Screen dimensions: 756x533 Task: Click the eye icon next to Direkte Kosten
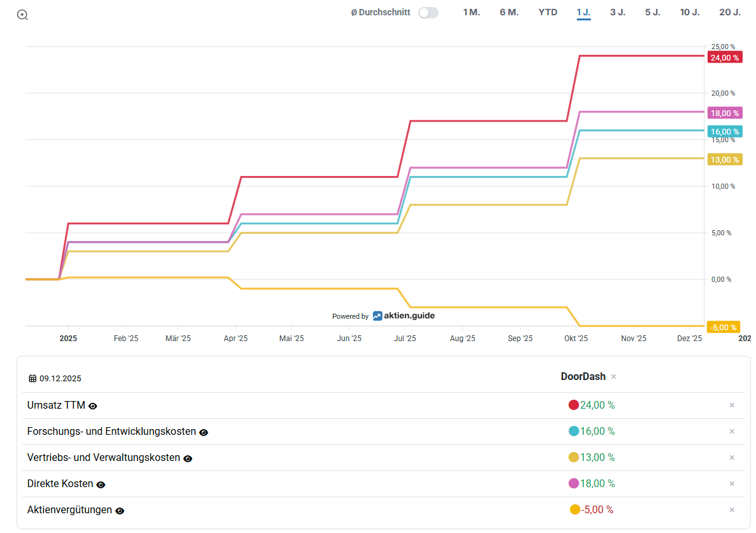[x=101, y=485]
